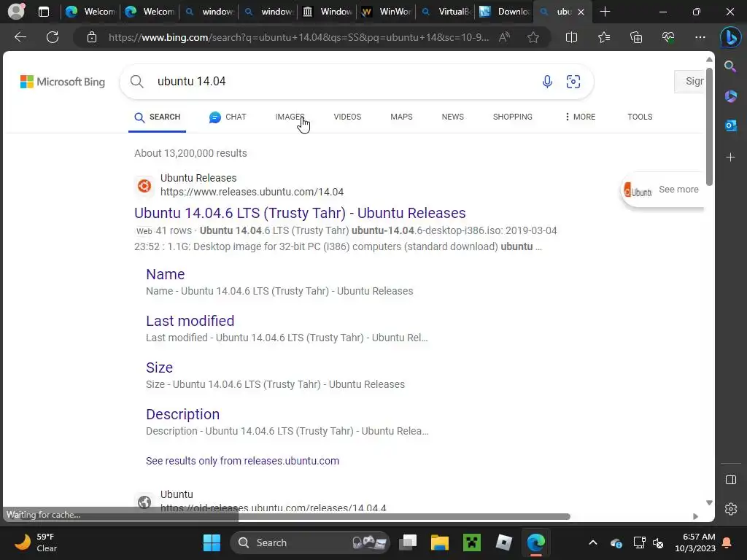This screenshot has width=747, height=560.
Task: Open Ubuntu 14.04.6 LTS Trusty Tahr result
Action: 300,213
